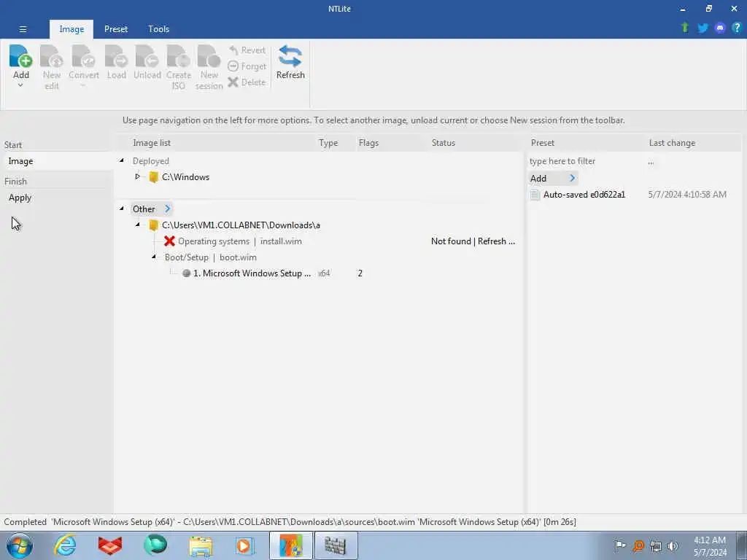This screenshot has width=747, height=560.
Task: Select the C:\Windows deployed entry
Action: (x=185, y=177)
